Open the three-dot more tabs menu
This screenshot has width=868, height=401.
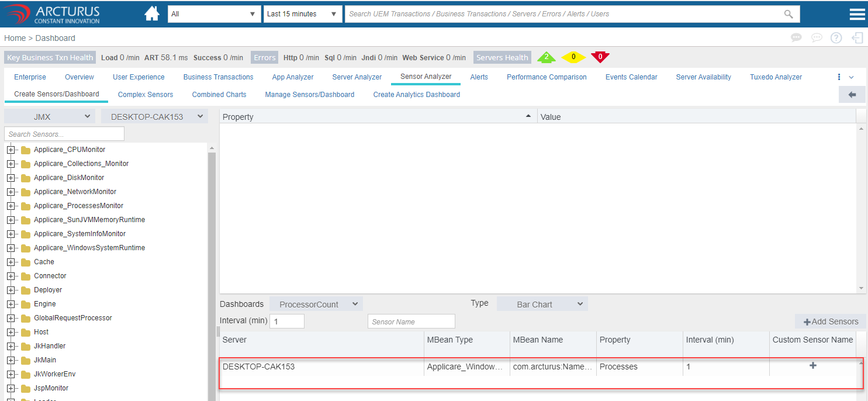click(x=839, y=77)
